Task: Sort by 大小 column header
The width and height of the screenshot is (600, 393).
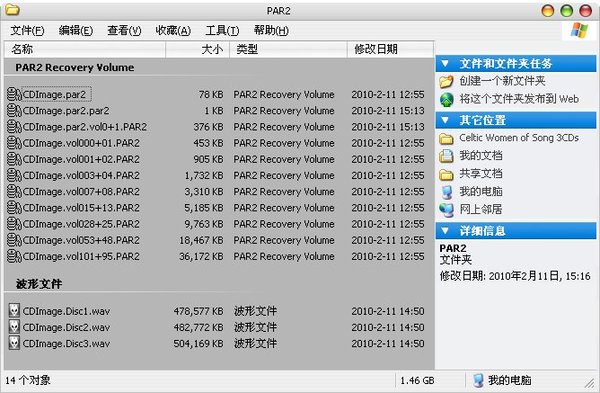Action: (x=197, y=49)
